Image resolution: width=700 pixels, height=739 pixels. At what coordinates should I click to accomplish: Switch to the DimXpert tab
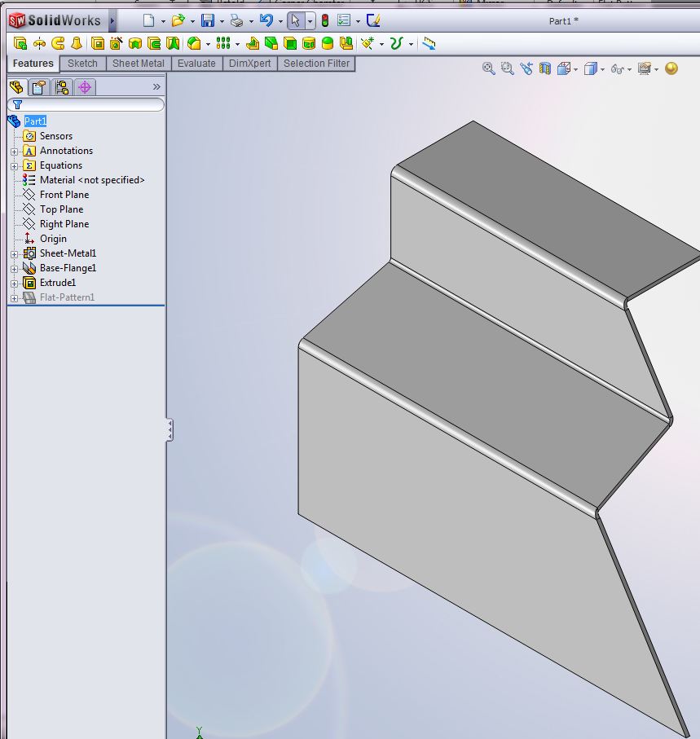250,64
